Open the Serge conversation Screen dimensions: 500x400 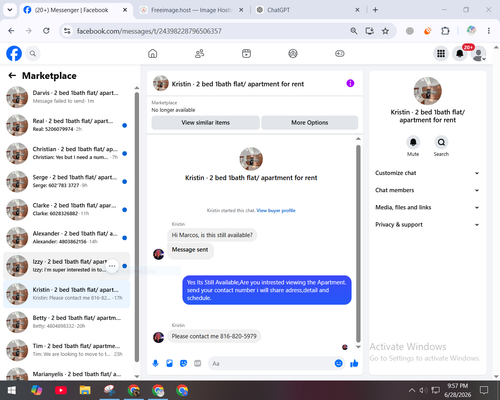coord(67,181)
